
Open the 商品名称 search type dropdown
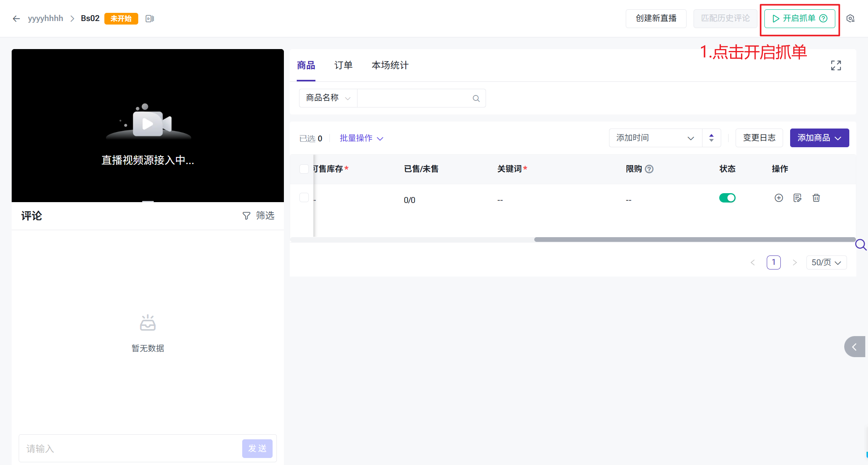pyautogui.click(x=328, y=98)
